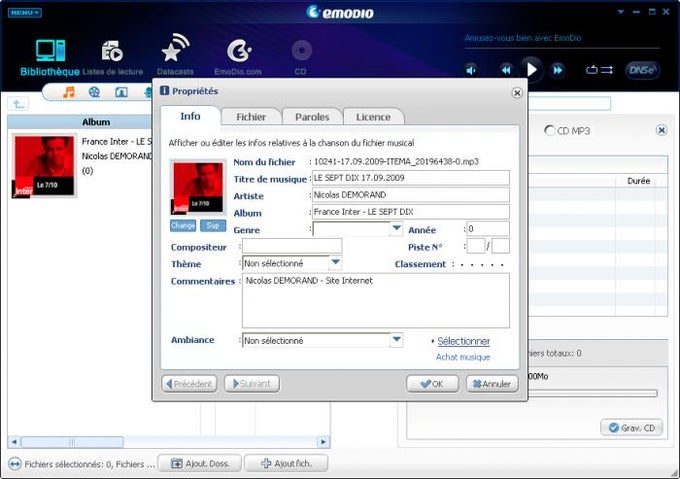Edit the Titre de musique field
The height and width of the screenshot is (479, 680).
click(410, 178)
